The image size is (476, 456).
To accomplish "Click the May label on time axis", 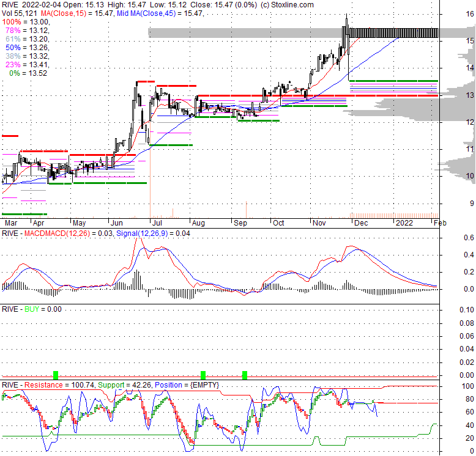I will point(80,223).
